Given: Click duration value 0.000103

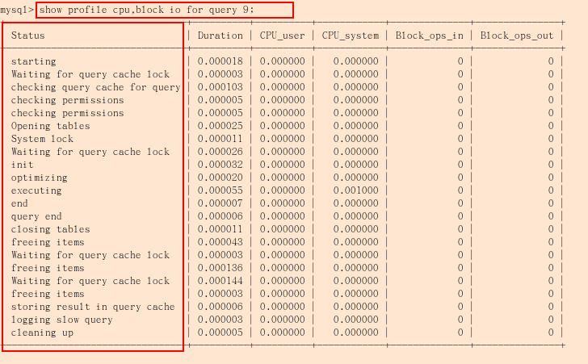Looking at the screenshot, I should point(220,87).
